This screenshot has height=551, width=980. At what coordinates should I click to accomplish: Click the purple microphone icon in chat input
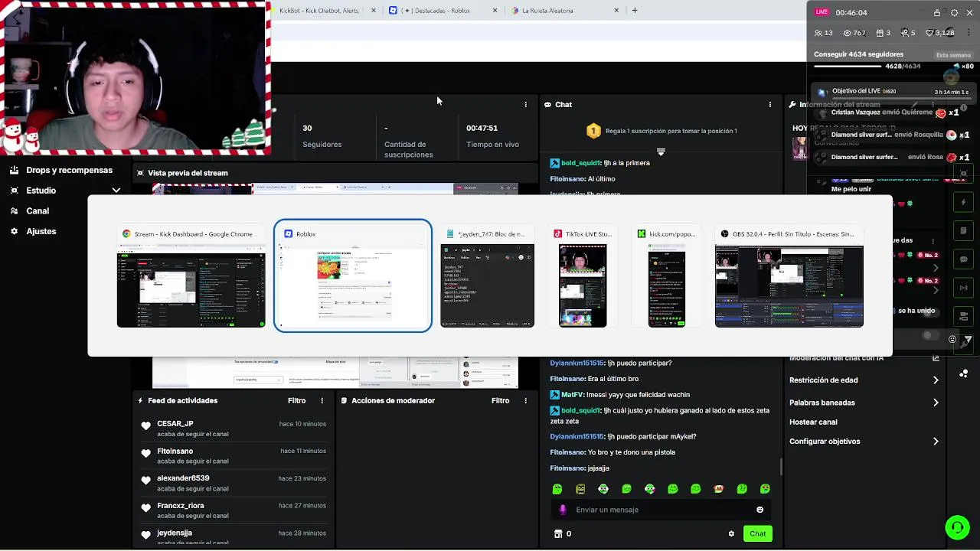tap(563, 510)
